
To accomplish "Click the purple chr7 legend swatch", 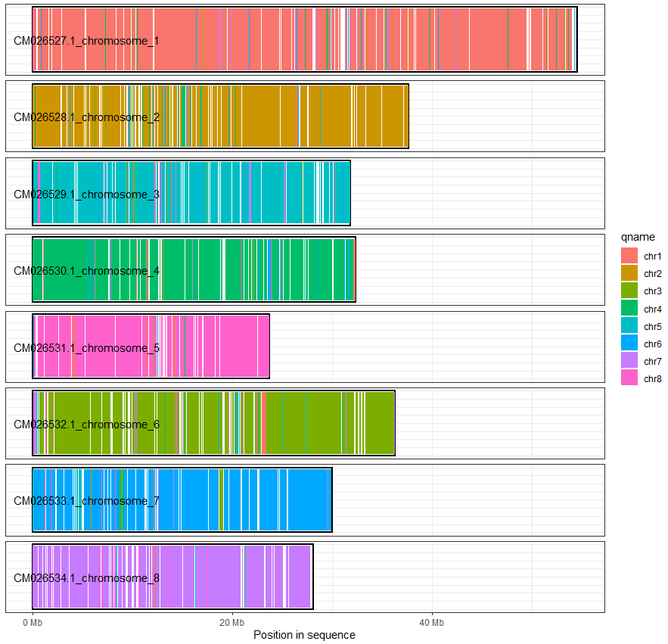I will click(629, 360).
